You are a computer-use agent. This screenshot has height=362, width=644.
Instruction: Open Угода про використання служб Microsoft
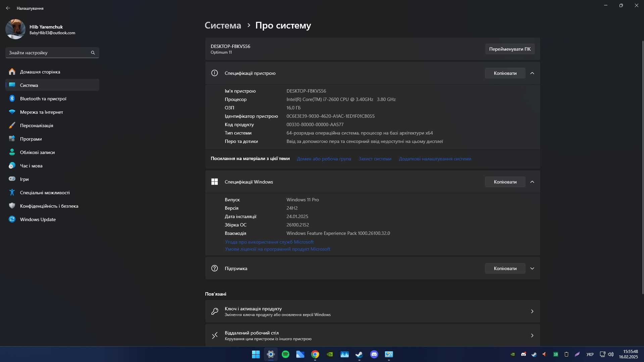click(x=269, y=242)
